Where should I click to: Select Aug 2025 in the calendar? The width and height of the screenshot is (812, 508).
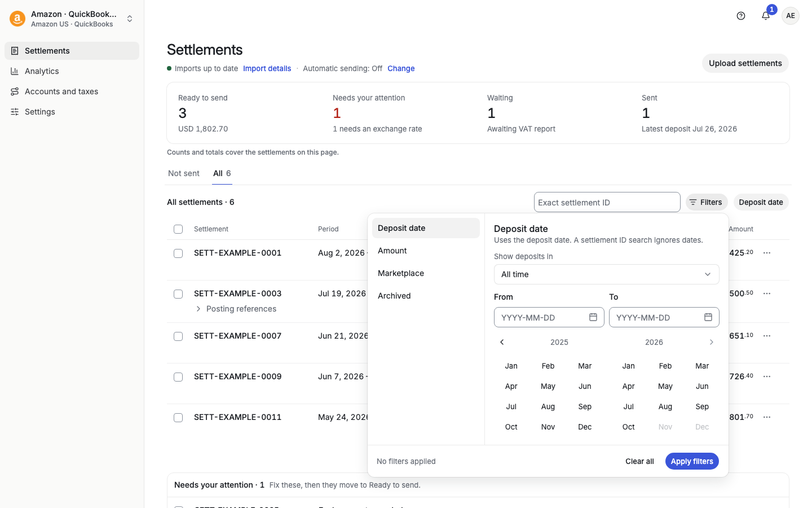pyautogui.click(x=548, y=406)
